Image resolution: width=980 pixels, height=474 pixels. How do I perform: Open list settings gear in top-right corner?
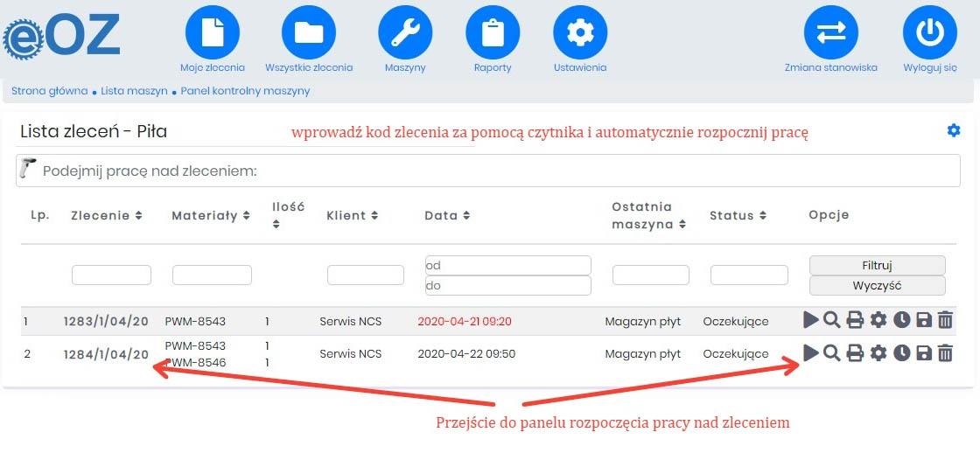click(x=954, y=130)
